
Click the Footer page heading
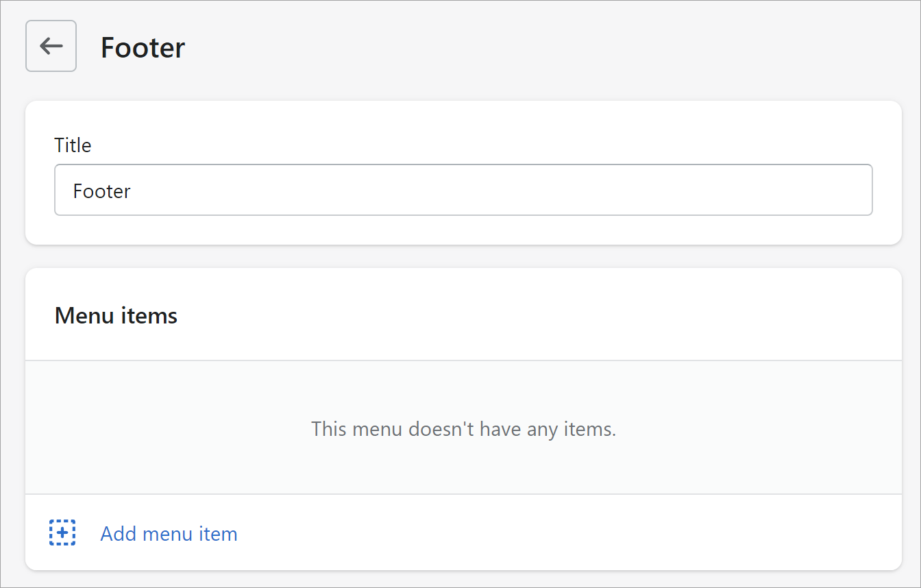pos(143,47)
